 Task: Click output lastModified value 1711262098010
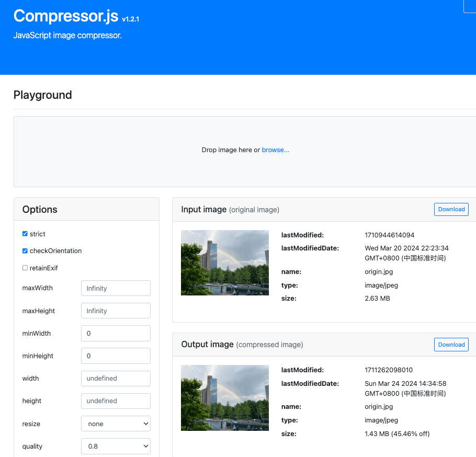click(x=389, y=370)
